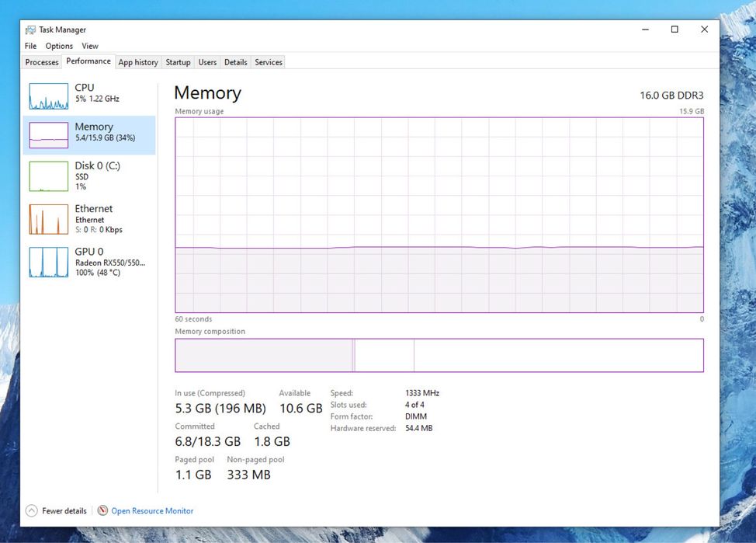Click the '5.3 GB (196 MB)' in use value
756x543 pixels.
coord(220,409)
